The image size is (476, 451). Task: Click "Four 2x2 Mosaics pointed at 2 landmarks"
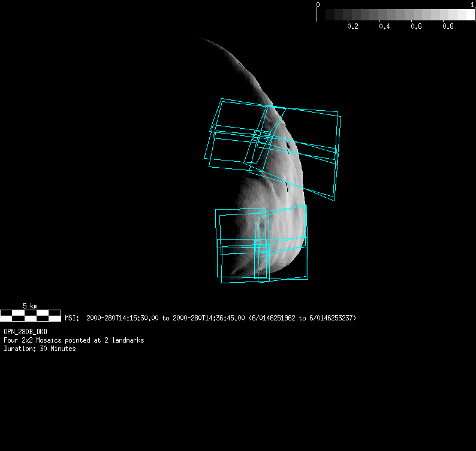click(74, 340)
